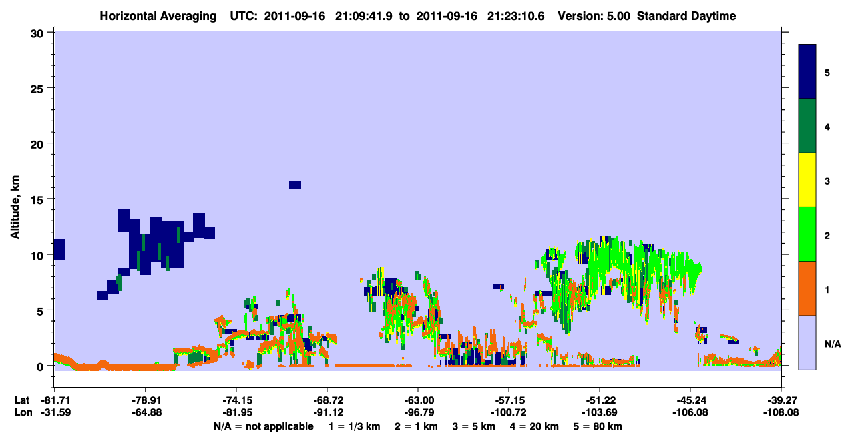Click the 'Standard Daytime' text
Screen dimensions: 868x445
click(x=686, y=16)
